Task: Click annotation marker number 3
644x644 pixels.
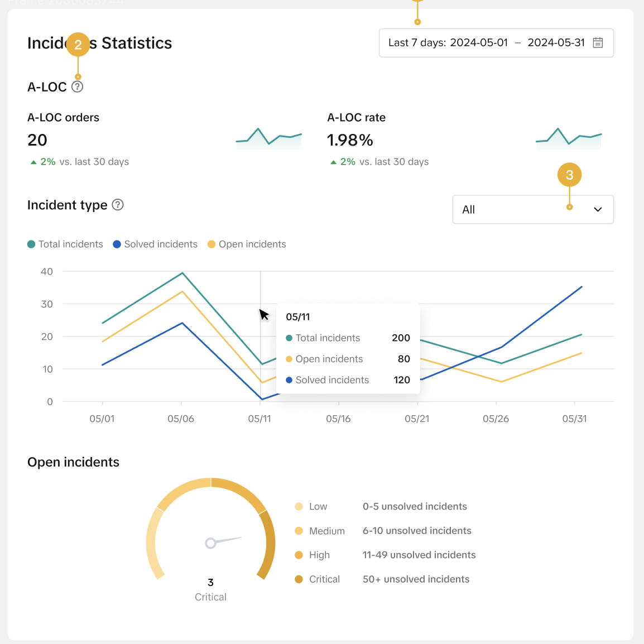Action: [569, 175]
